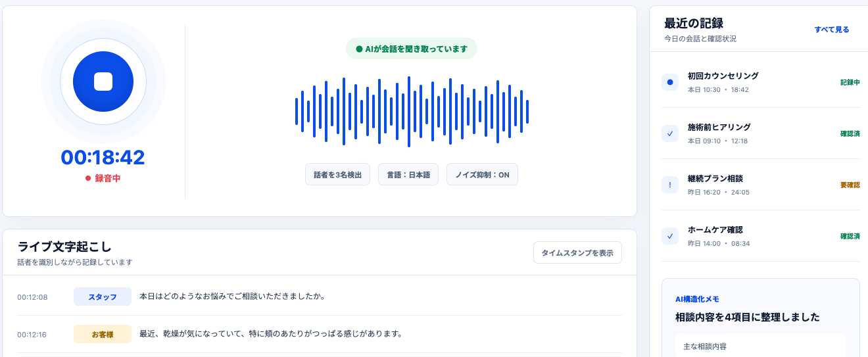868x357 pixels.
Task: Click the transcript line 最近、乾燥が気になっていて
Action: point(271,334)
